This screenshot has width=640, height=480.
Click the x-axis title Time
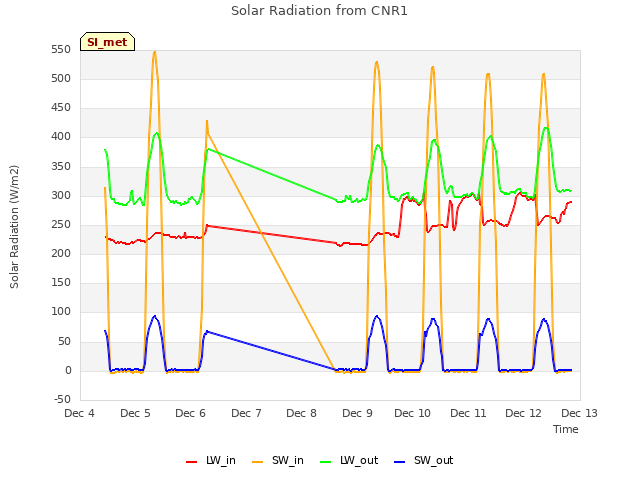pos(566,429)
